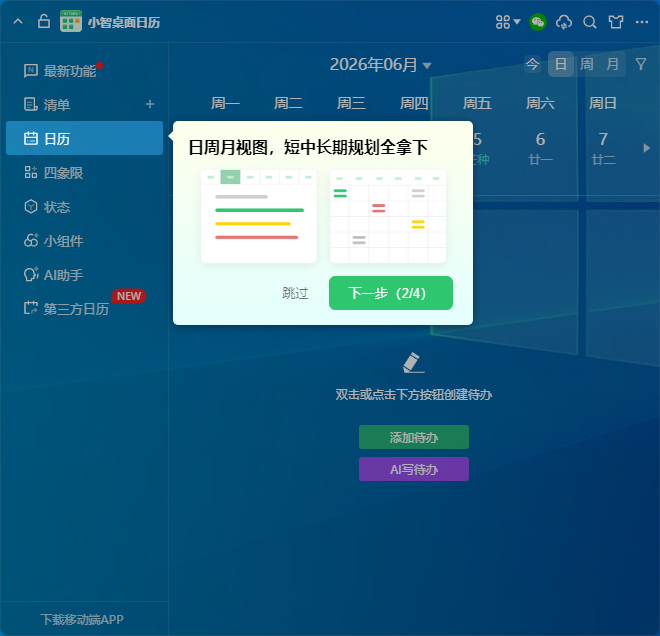
Task: Click the 添加待办 button
Action: (414, 437)
